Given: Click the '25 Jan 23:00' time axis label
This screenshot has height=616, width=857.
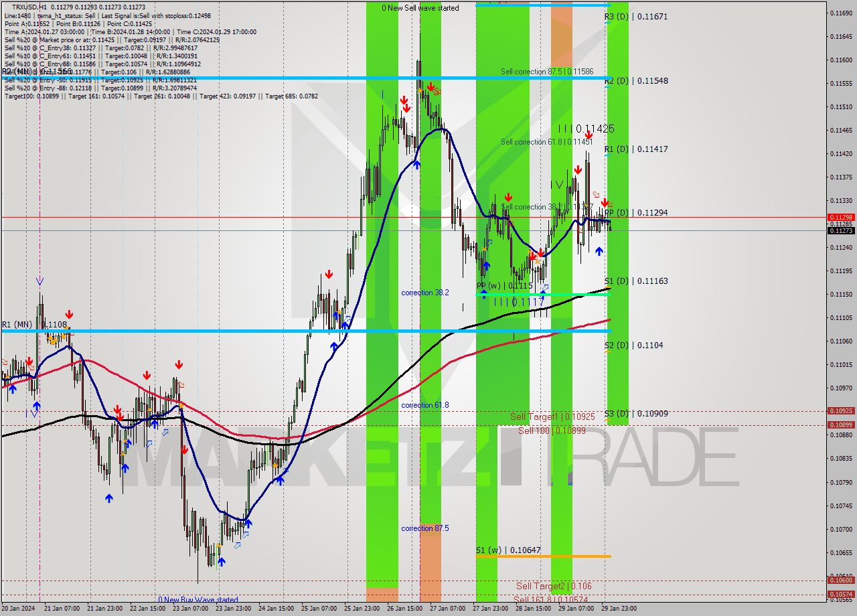Looking at the screenshot, I should click(x=360, y=609).
